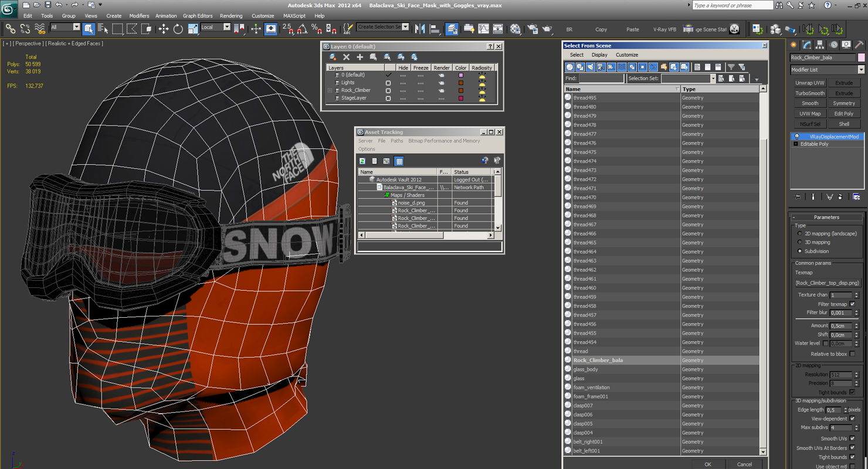
Task: Toggle View-dependent checkbox
Action: 852,419
